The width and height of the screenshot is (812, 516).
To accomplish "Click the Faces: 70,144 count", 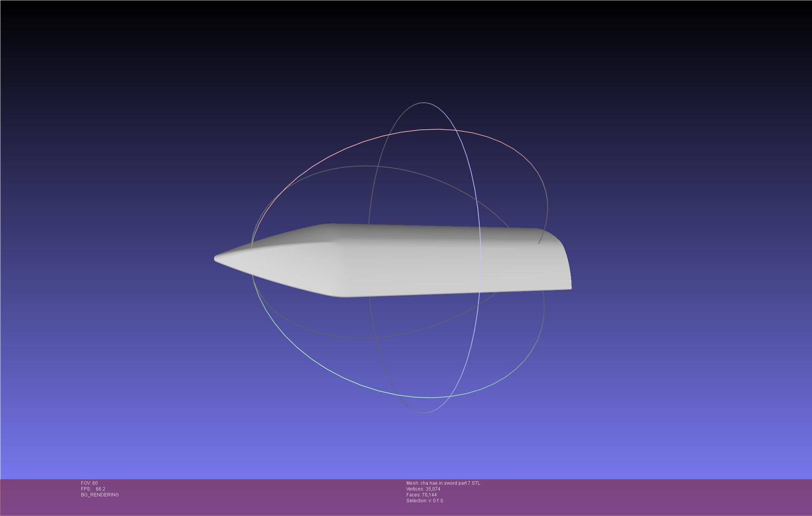I will tap(421, 495).
